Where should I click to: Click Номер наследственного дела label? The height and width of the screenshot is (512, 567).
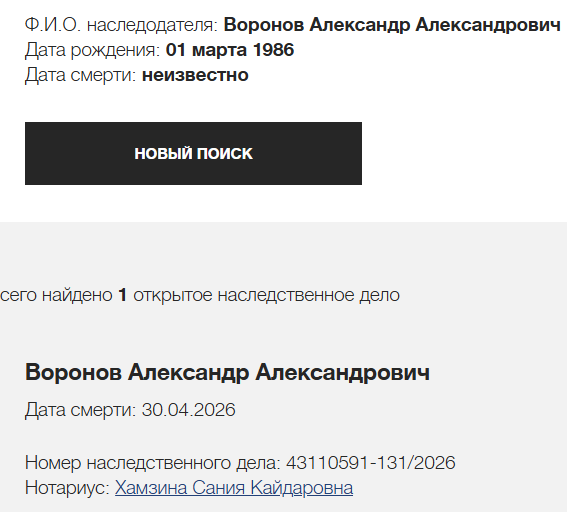tap(153, 463)
